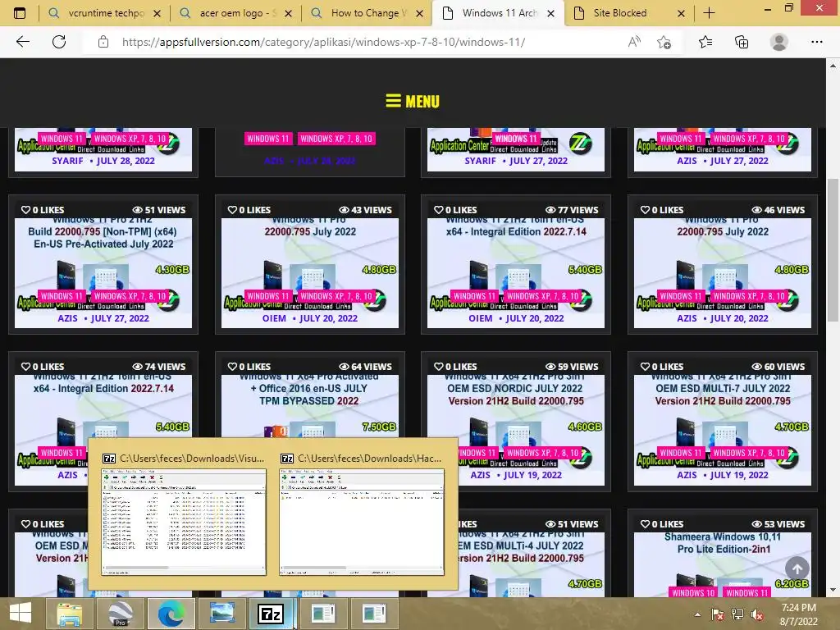Open the yellow MENU hamburger

point(413,101)
